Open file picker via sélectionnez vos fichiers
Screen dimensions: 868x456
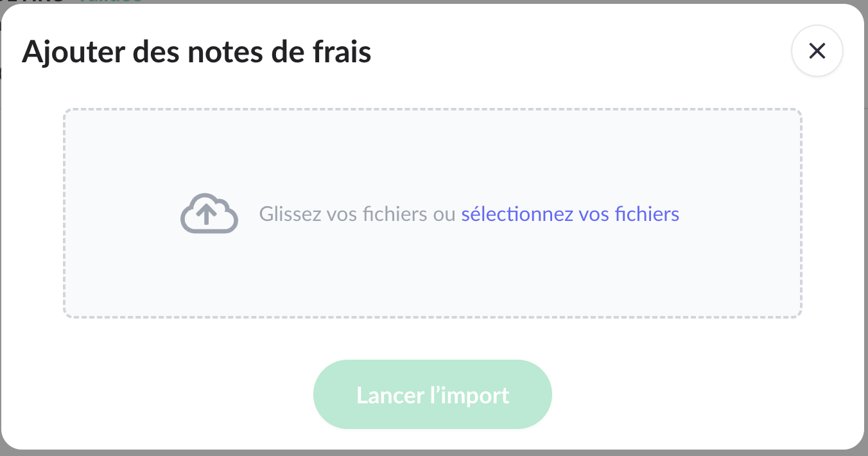[x=570, y=213]
